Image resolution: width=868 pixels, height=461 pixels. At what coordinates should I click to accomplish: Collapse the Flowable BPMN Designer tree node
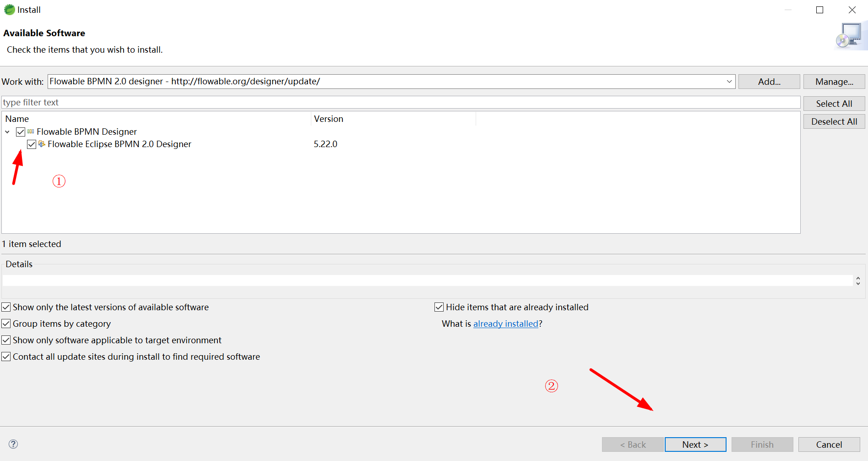coord(7,132)
